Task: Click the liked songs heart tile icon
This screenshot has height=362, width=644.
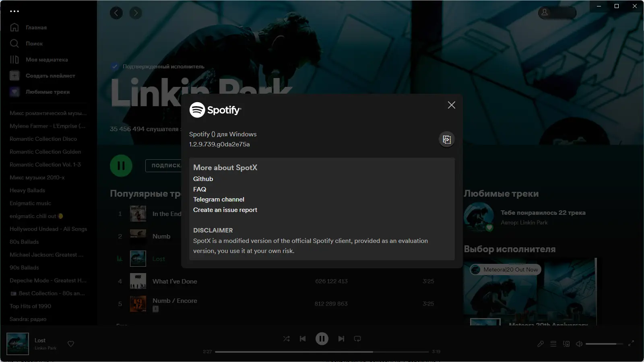Action: [x=14, y=92]
